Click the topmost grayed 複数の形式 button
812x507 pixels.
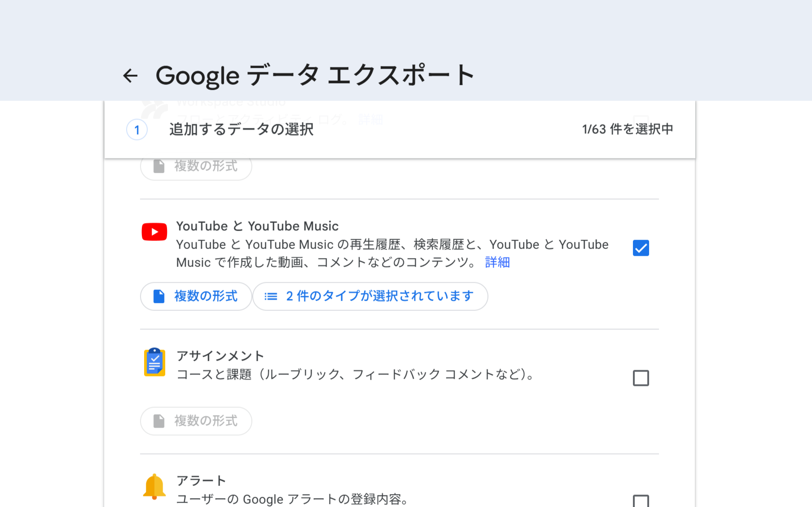click(x=196, y=166)
